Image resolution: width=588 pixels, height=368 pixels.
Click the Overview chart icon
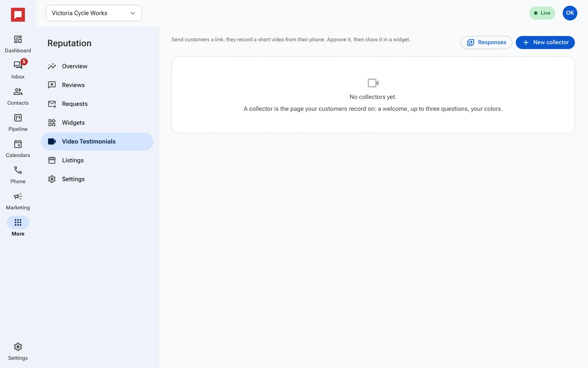pyautogui.click(x=52, y=66)
